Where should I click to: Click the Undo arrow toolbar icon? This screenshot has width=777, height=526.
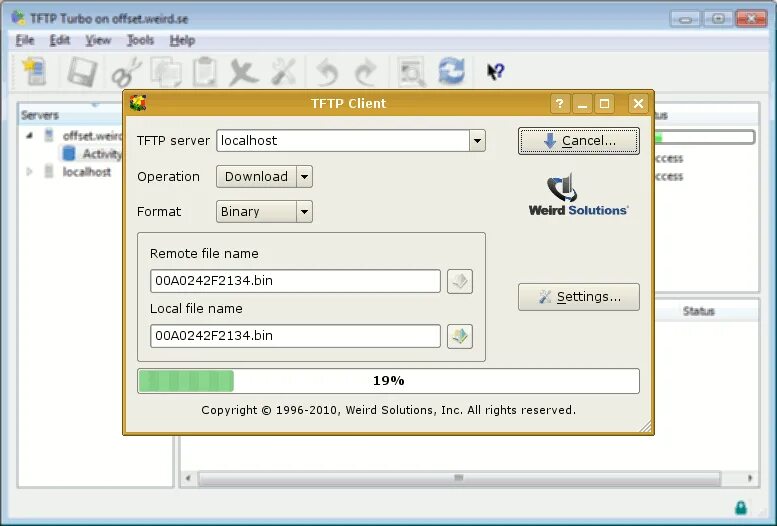coord(327,72)
